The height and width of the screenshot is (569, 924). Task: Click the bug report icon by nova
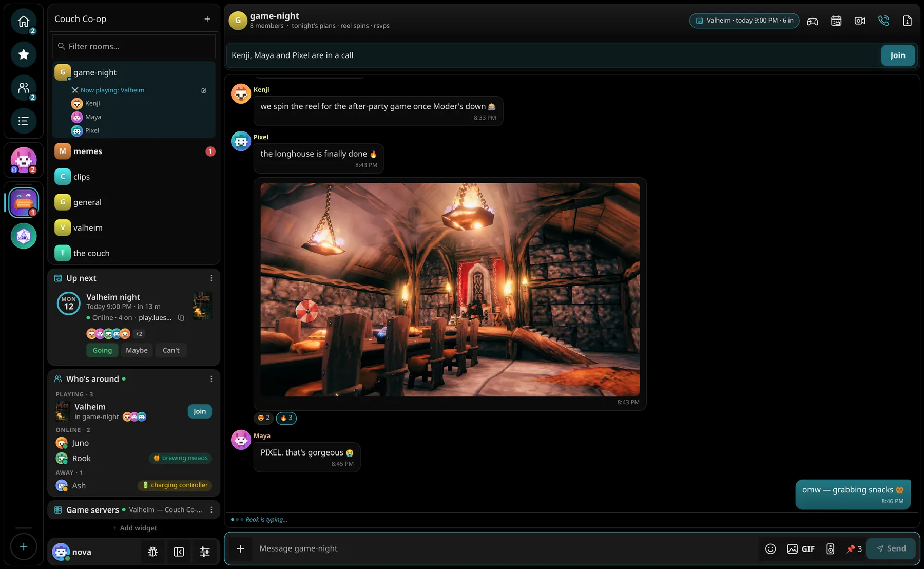(153, 552)
